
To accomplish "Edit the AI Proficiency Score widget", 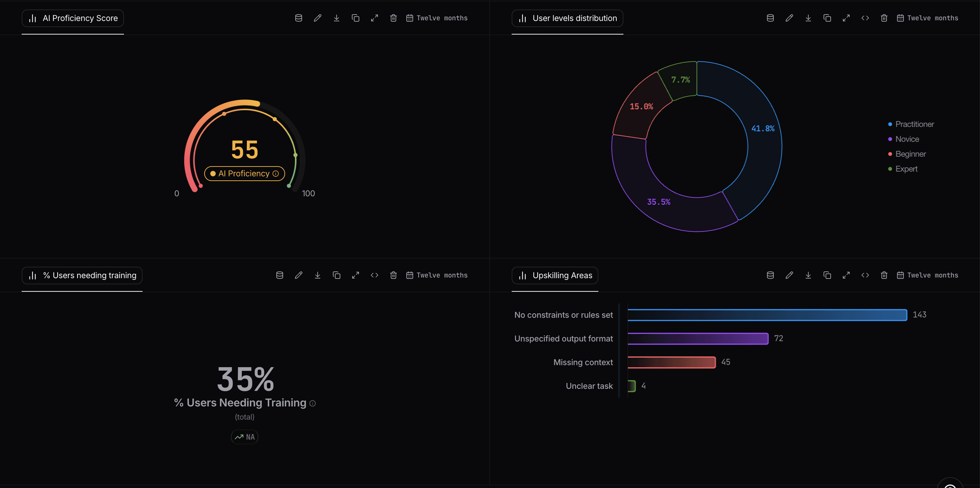I will [318, 18].
